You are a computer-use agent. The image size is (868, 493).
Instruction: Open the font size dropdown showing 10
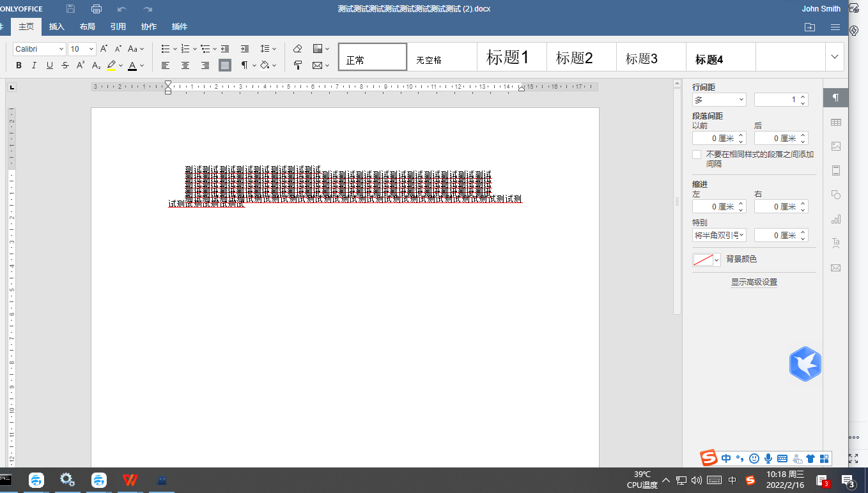pyautogui.click(x=91, y=49)
